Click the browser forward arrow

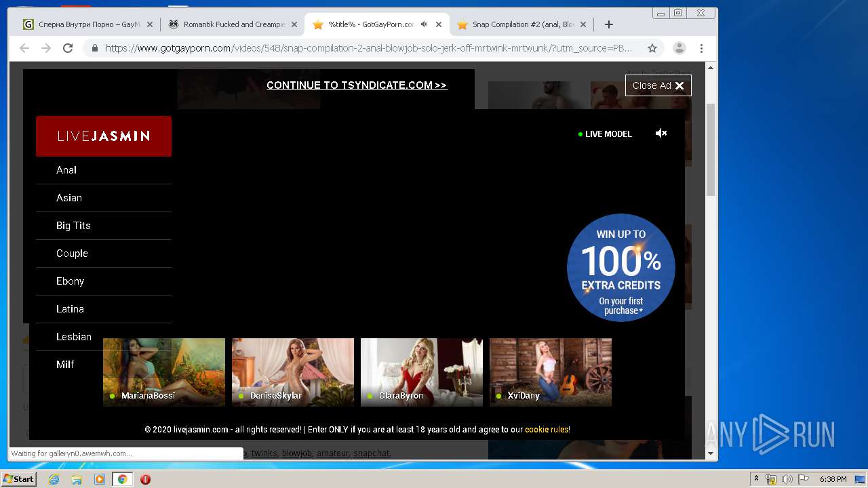[46, 48]
